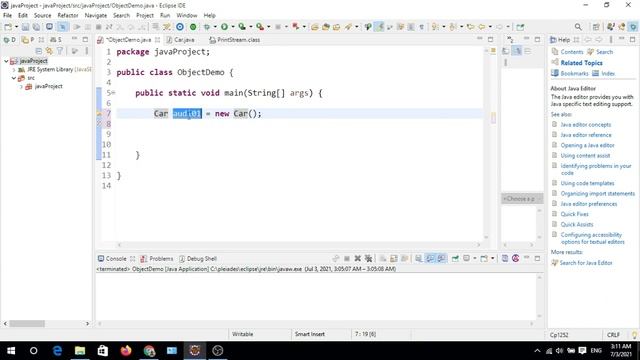
Task: Collapse the src folder node
Action: click(x=14, y=78)
